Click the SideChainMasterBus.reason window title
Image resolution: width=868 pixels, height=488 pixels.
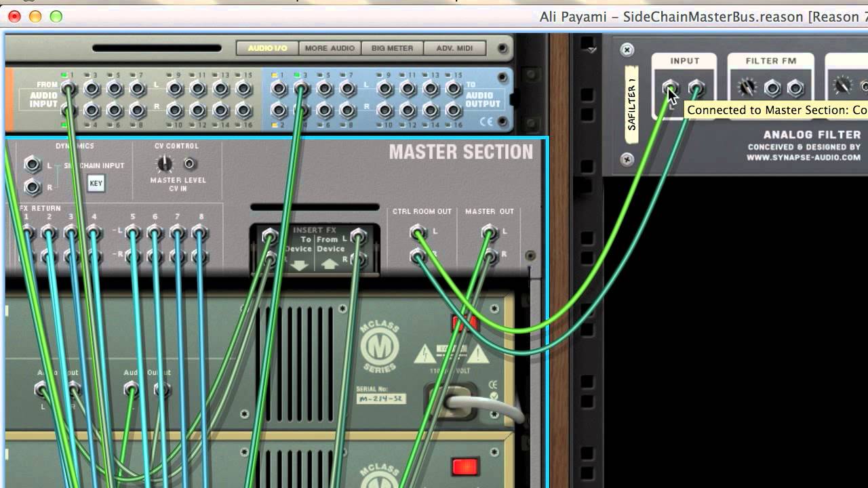713,16
